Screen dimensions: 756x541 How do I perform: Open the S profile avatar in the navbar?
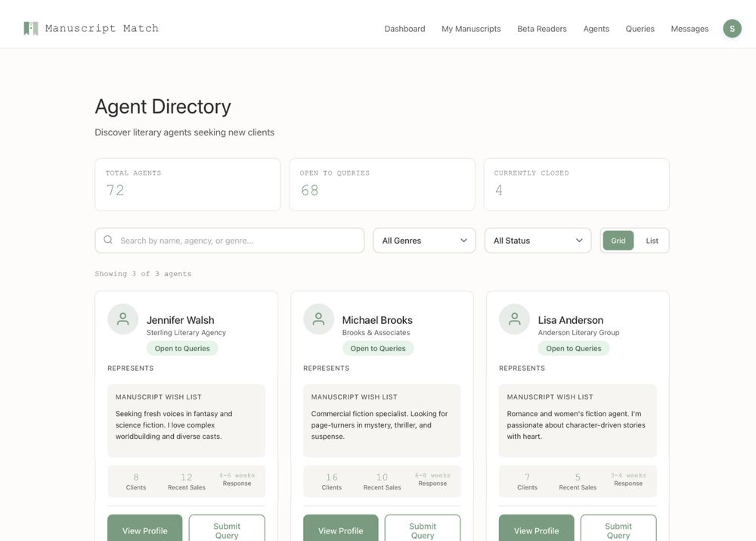(x=731, y=27)
